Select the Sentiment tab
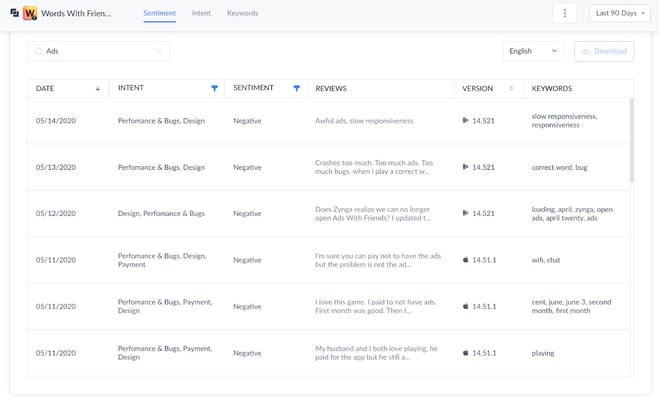 click(x=159, y=13)
